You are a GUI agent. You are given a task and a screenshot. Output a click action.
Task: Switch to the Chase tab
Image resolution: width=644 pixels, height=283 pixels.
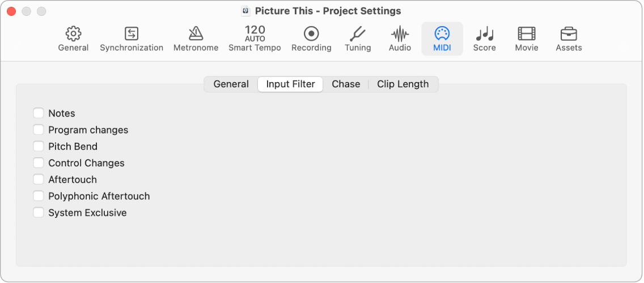[x=346, y=84]
